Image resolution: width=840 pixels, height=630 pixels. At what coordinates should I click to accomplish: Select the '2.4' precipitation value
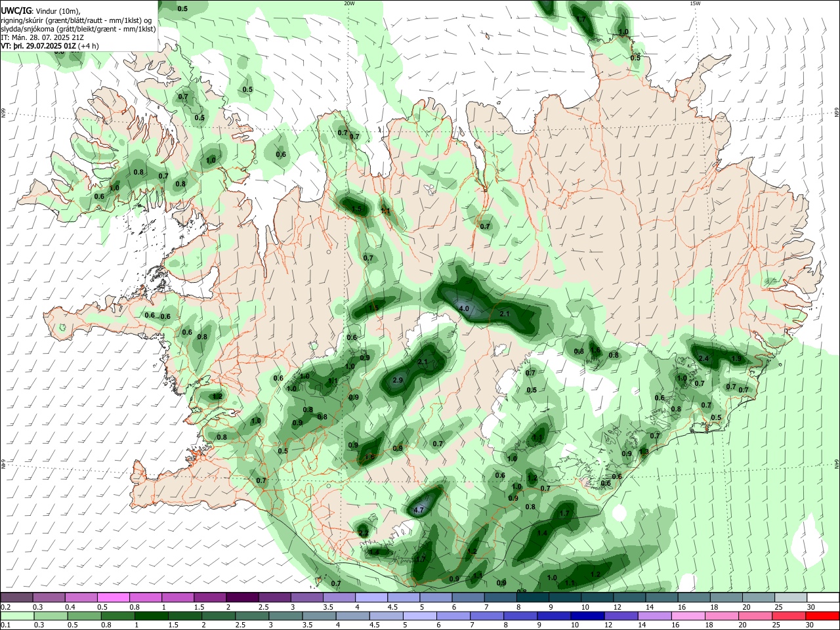(x=704, y=358)
